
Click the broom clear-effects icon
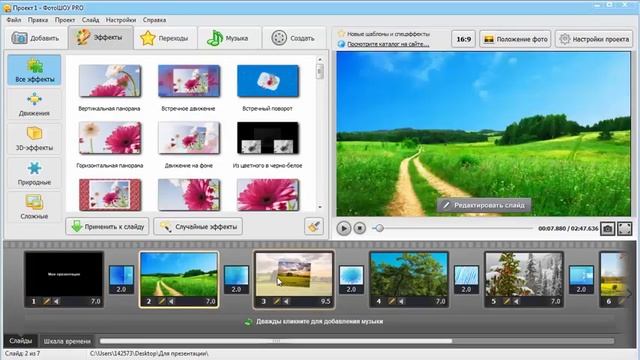coord(314,227)
